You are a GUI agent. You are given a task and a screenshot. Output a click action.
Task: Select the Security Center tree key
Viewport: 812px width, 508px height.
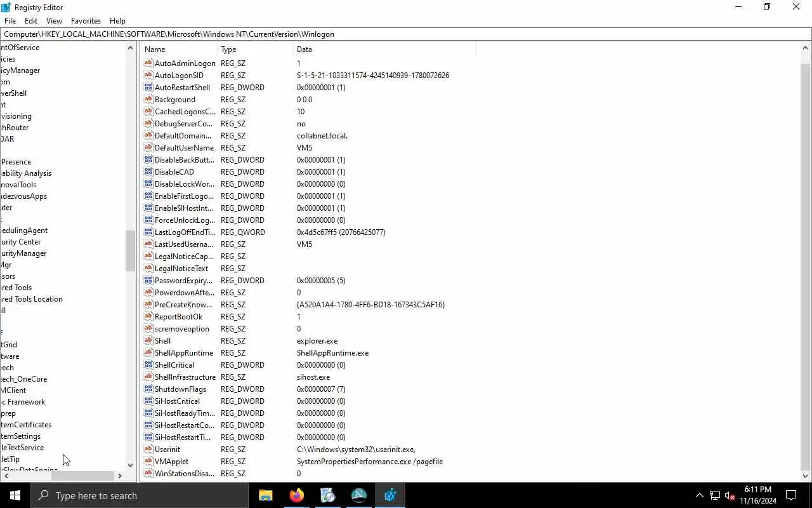point(20,242)
